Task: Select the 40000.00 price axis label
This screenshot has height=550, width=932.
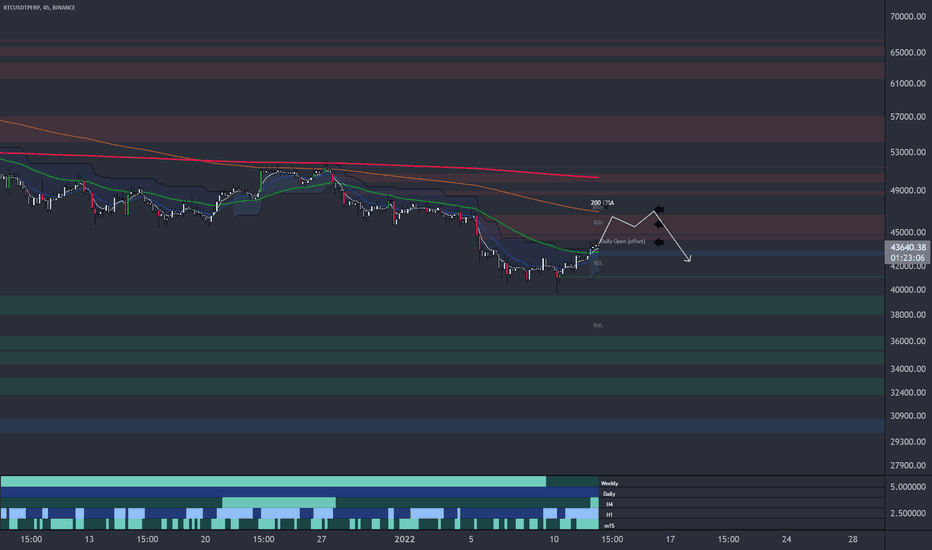Action: pyautogui.click(x=908, y=290)
